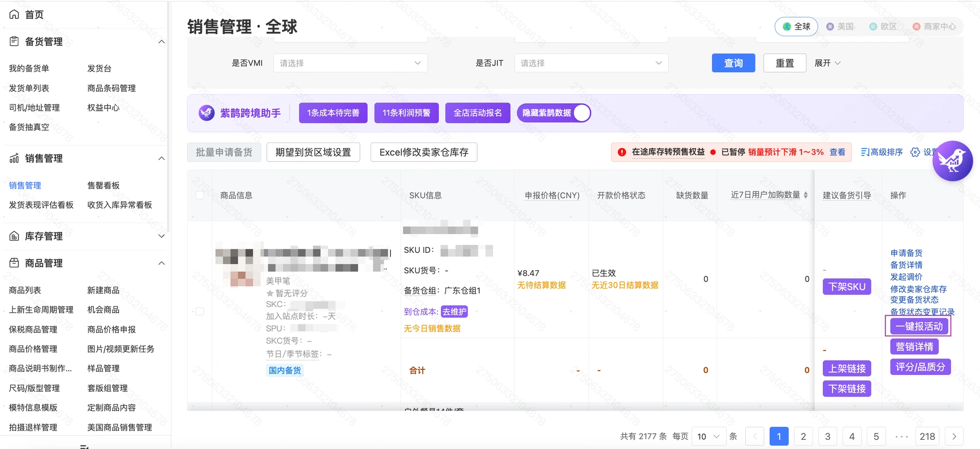Viewport: 980px width, 449px height.
Task: Click the 商品管理 box icon
Action: pos(14,263)
